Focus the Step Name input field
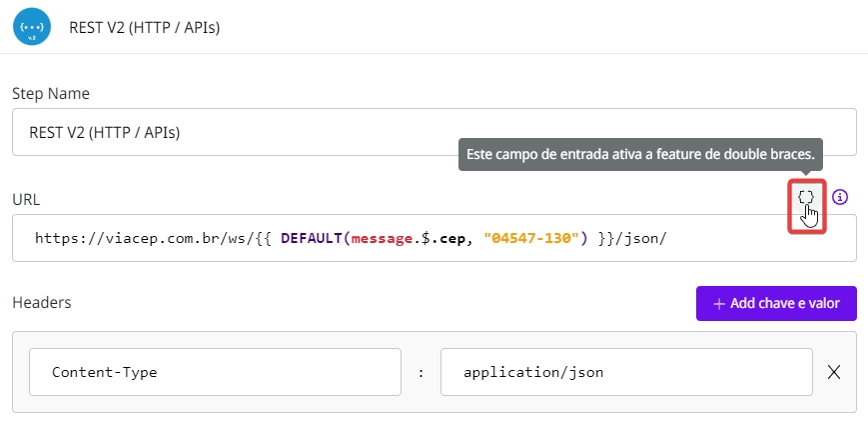Screen dimensions: 868x421 pos(434,132)
